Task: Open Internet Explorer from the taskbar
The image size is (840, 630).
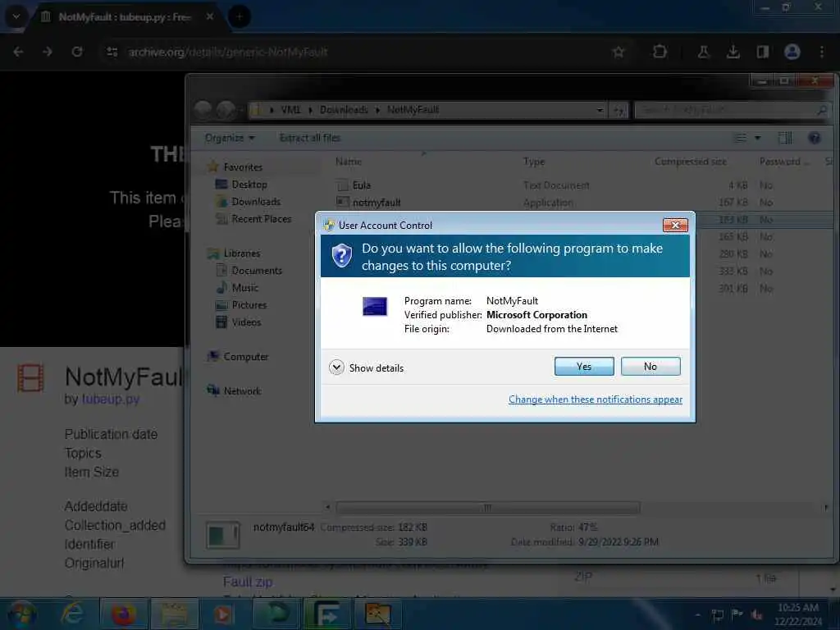Action: 72,614
